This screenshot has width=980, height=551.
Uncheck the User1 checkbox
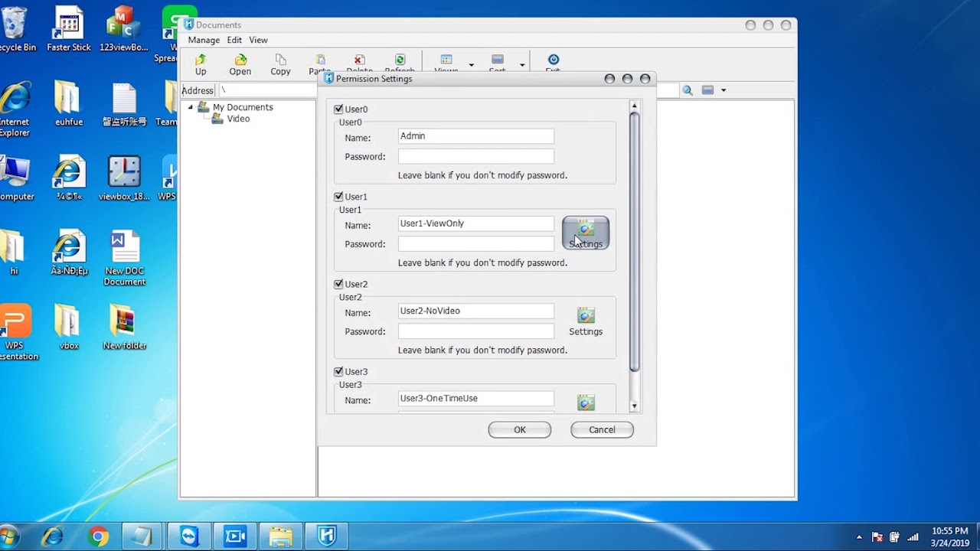tap(338, 197)
